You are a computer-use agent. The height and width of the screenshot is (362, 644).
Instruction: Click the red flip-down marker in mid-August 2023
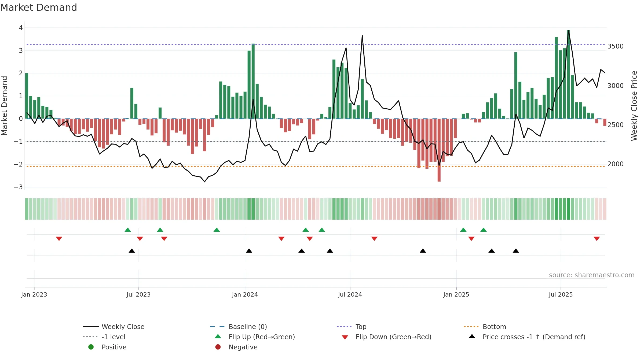[x=164, y=239]
